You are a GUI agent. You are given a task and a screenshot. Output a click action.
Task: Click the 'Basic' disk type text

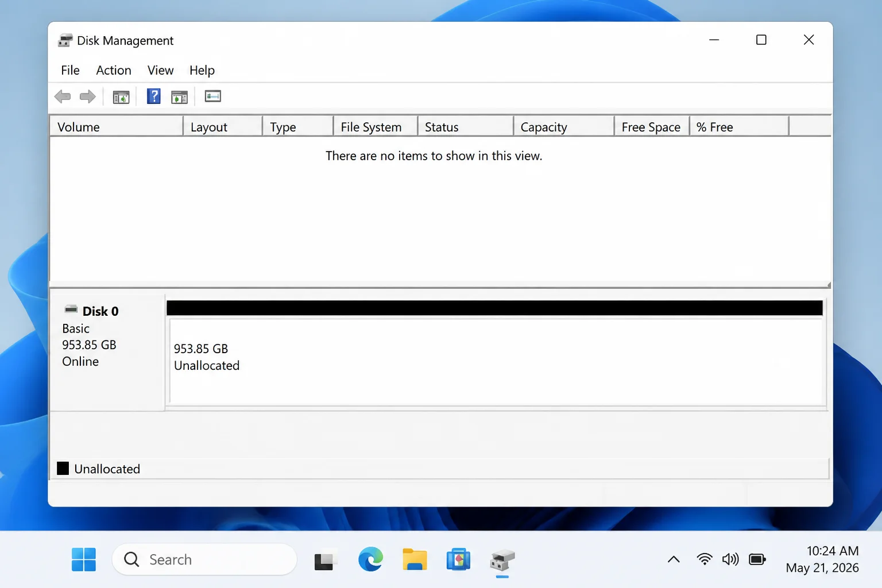tap(76, 328)
